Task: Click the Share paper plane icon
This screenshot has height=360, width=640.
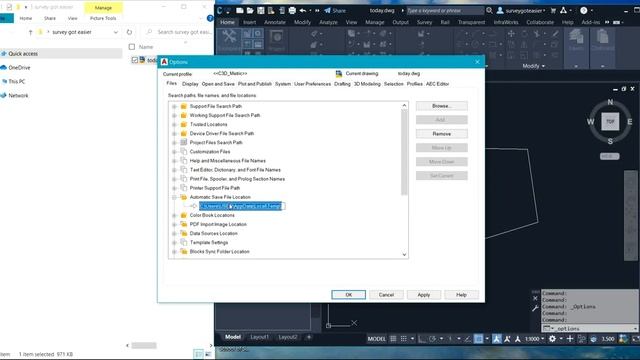Action: point(327,11)
